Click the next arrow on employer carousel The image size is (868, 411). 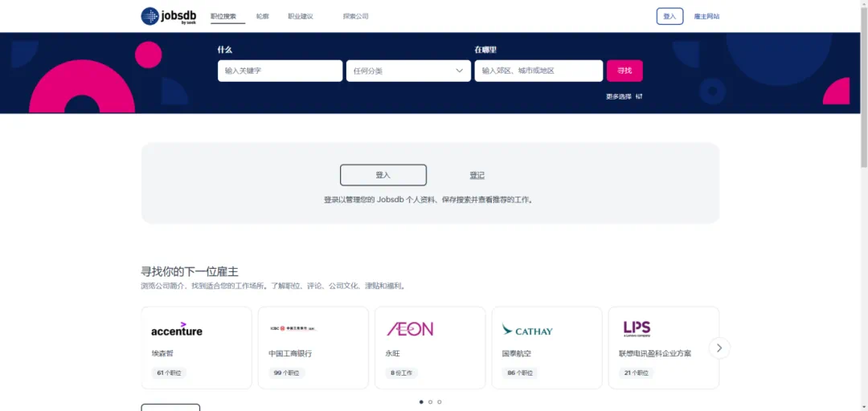(x=719, y=348)
